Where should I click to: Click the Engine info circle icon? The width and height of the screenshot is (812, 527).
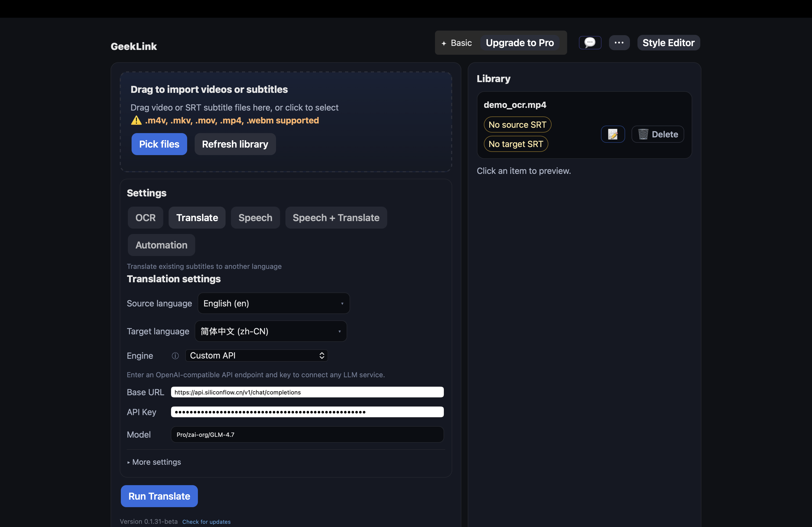[x=175, y=356]
